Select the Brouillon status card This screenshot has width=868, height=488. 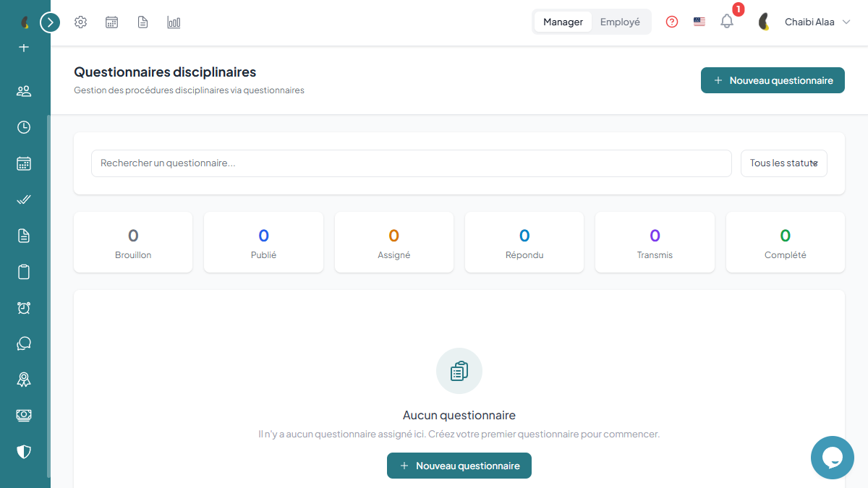coord(133,242)
